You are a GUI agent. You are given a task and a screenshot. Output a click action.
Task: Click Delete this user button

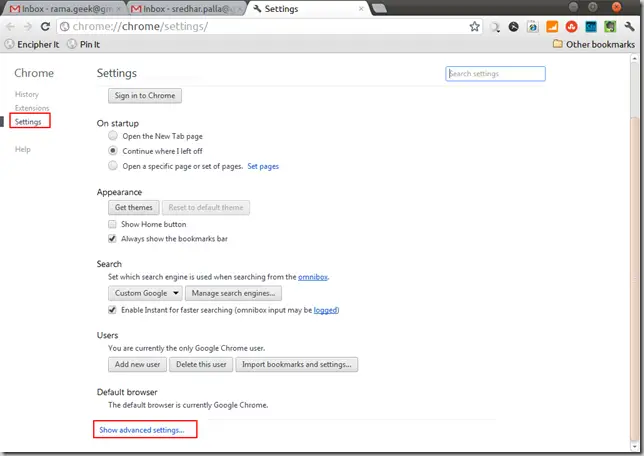click(201, 364)
